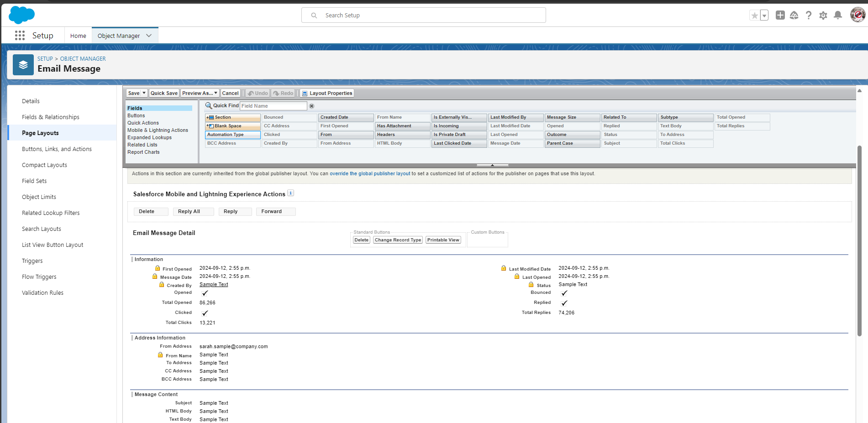This screenshot has height=423, width=868.
Task: Click the Replied field checkmark
Action: (564, 303)
